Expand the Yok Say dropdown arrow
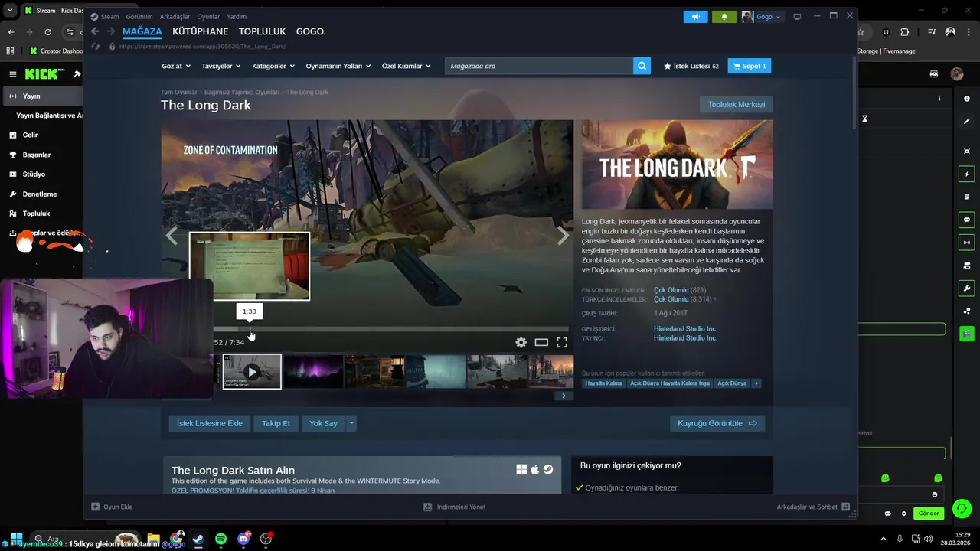 point(351,423)
